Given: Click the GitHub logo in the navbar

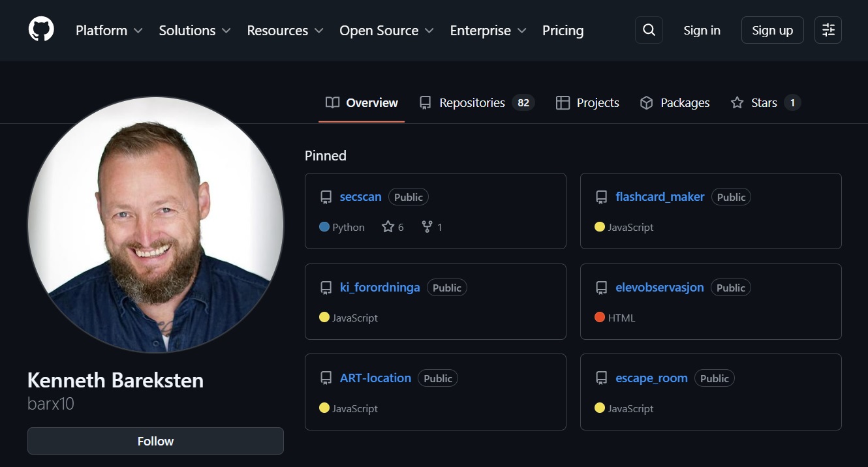Looking at the screenshot, I should 40,30.
